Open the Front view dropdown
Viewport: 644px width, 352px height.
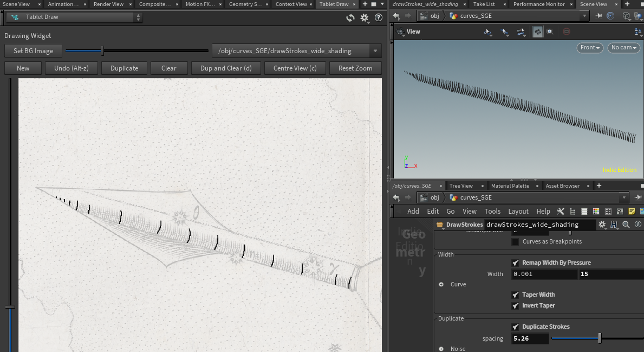[589, 48]
